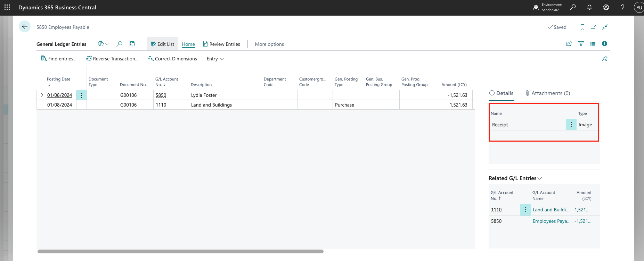644x261 pixels.
Task: Bookmark this page
Action: (x=582, y=27)
